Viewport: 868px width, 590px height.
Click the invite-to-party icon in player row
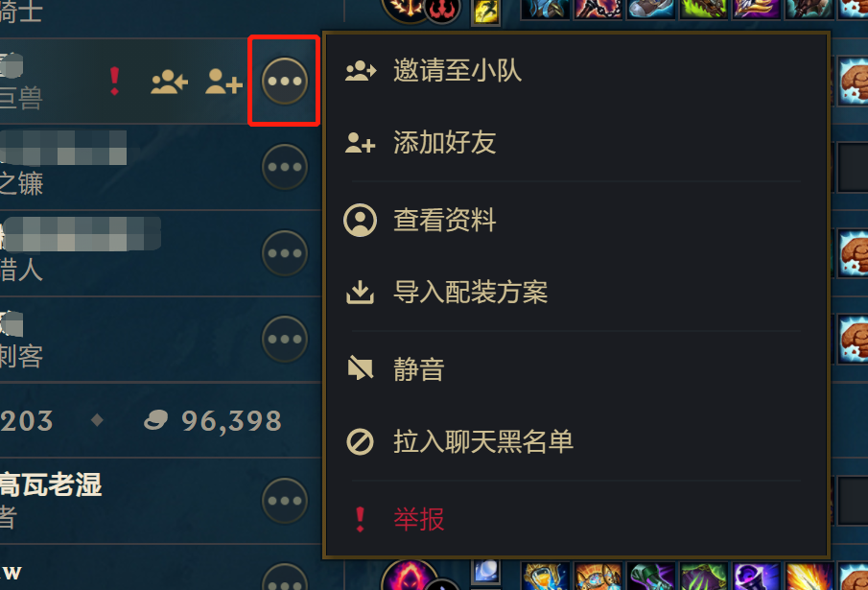170,82
